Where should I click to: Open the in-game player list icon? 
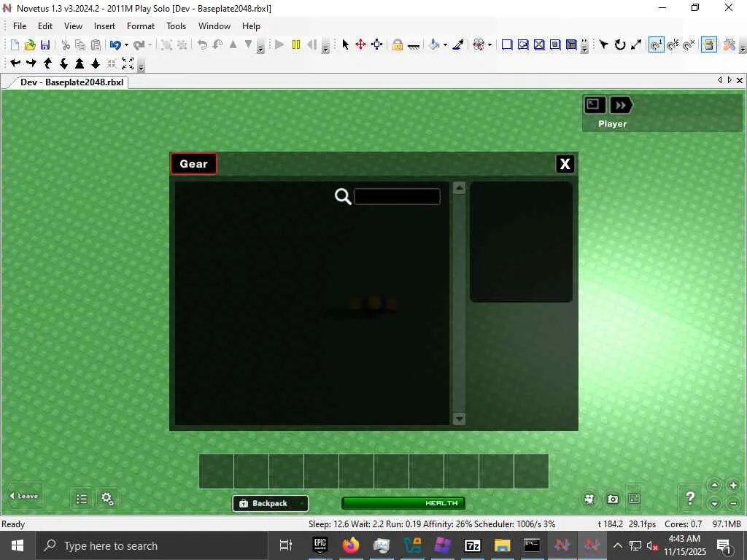(82, 499)
